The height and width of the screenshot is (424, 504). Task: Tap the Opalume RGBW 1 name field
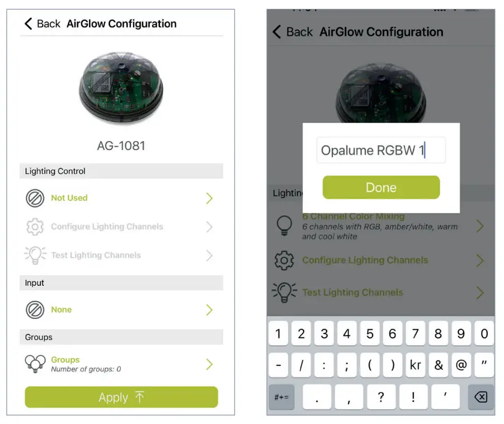click(381, 150)
